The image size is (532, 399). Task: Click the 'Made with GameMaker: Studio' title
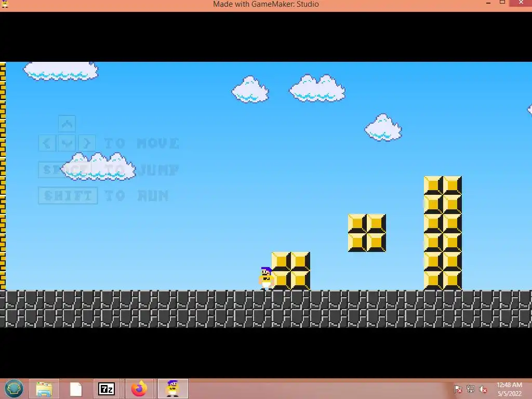[266, 4]
